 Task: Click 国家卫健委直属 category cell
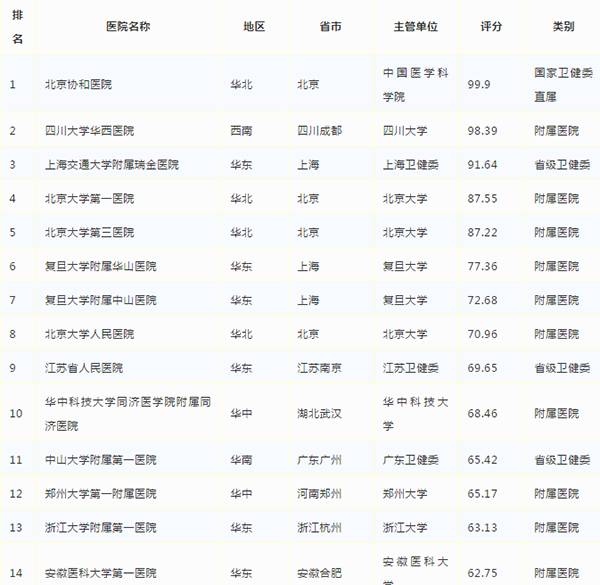(562, 83)
